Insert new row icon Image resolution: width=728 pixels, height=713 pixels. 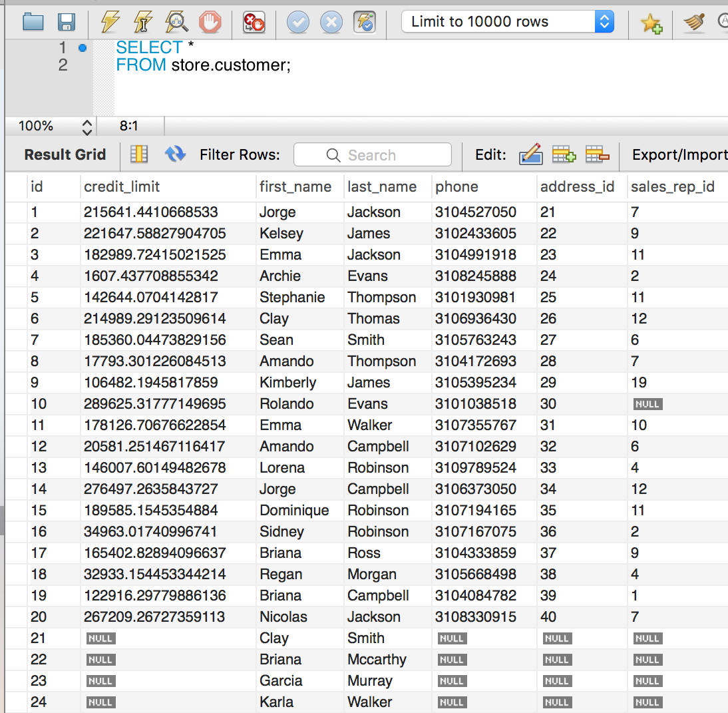(x=564, y=154)
